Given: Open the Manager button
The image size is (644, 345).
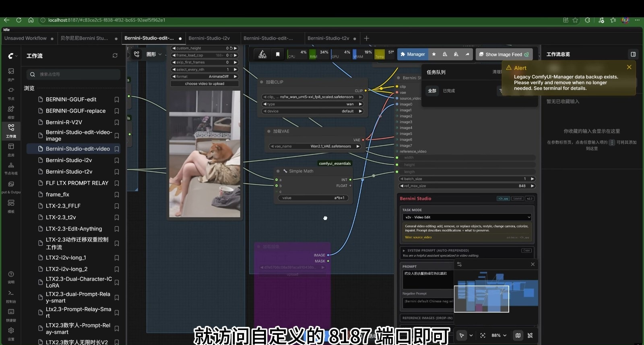Looking at the screenshot, I should click(412, 54).
